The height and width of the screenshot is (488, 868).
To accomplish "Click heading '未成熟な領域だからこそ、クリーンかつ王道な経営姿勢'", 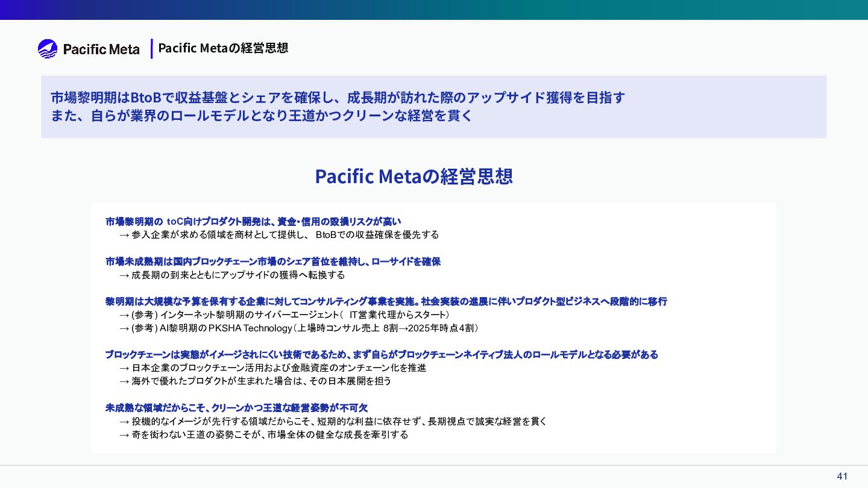I will (x=236, y=408).
